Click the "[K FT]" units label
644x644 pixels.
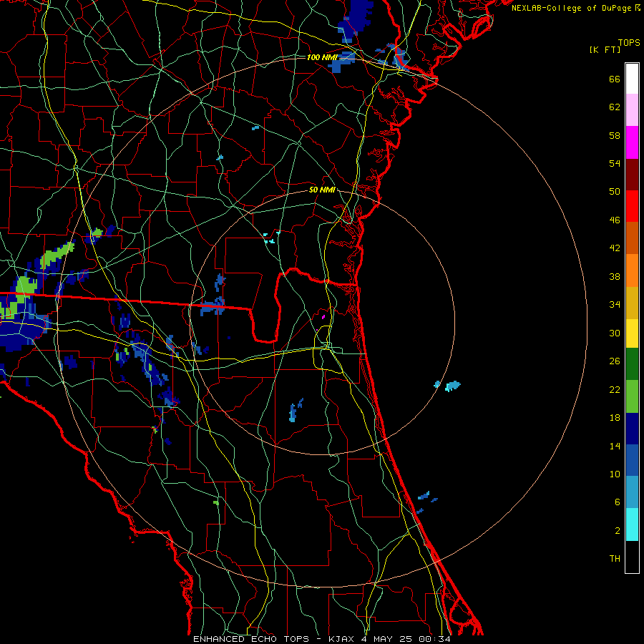pos(605,50)
